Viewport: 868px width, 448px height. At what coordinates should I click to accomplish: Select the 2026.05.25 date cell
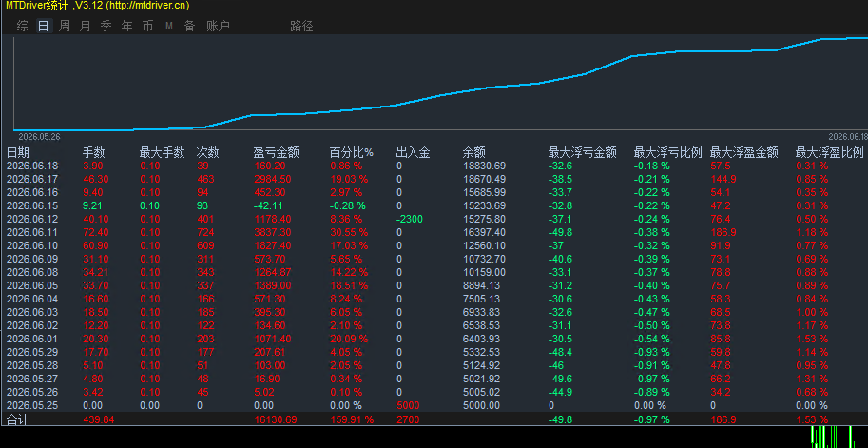pos(32,405)
